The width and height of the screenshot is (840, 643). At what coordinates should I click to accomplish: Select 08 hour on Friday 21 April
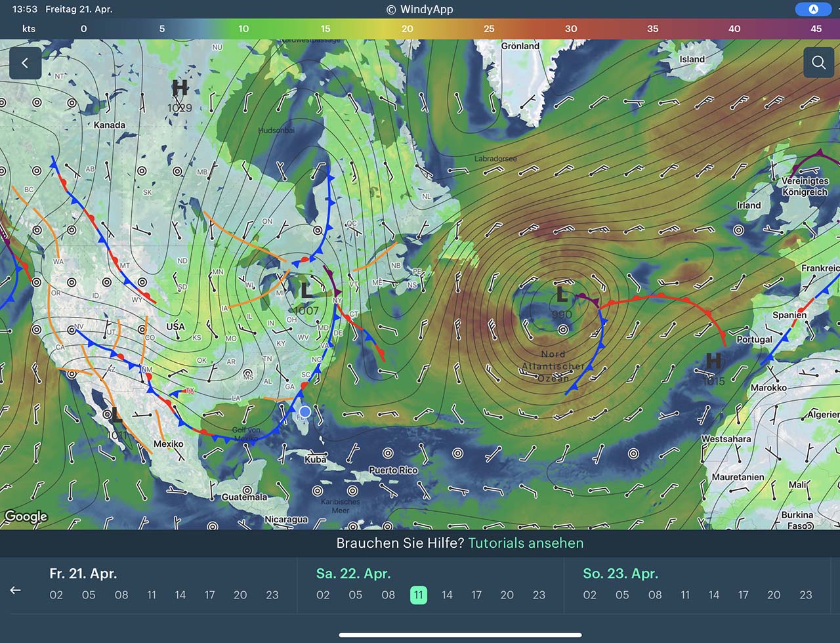[121, 595]
